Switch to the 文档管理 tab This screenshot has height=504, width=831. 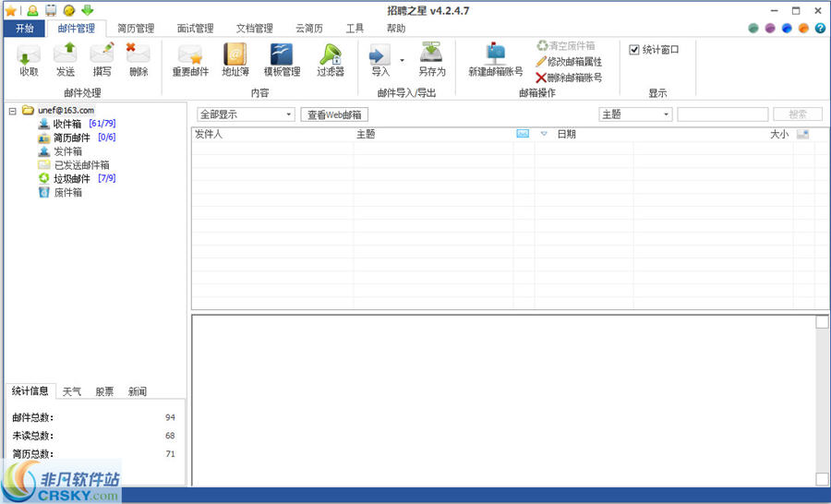255,28
